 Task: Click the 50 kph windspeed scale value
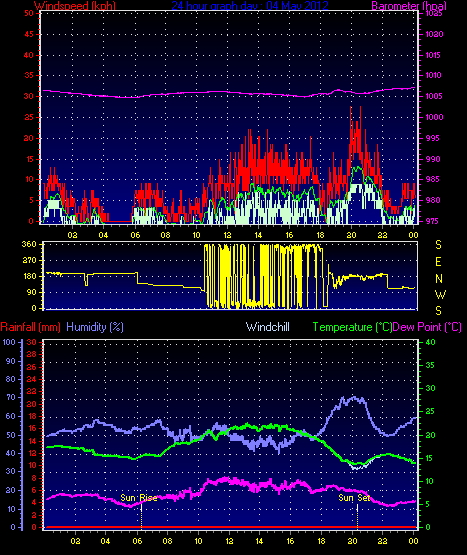tap(29, 13)
